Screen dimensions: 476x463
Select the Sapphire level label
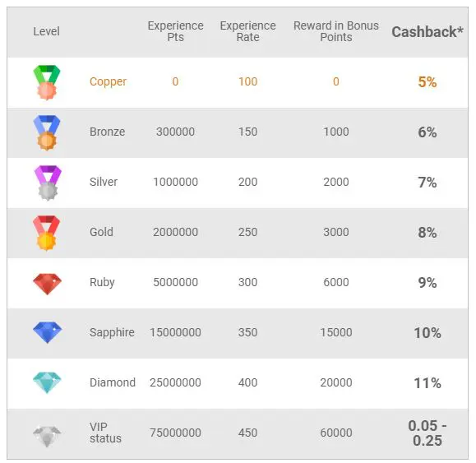tap(112, 332)
